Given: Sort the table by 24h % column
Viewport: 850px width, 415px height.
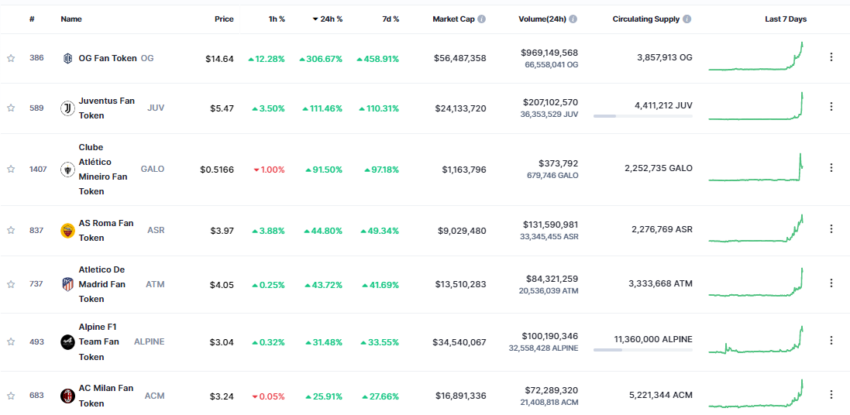Looking at the screenshot, I should coord(331,19).
